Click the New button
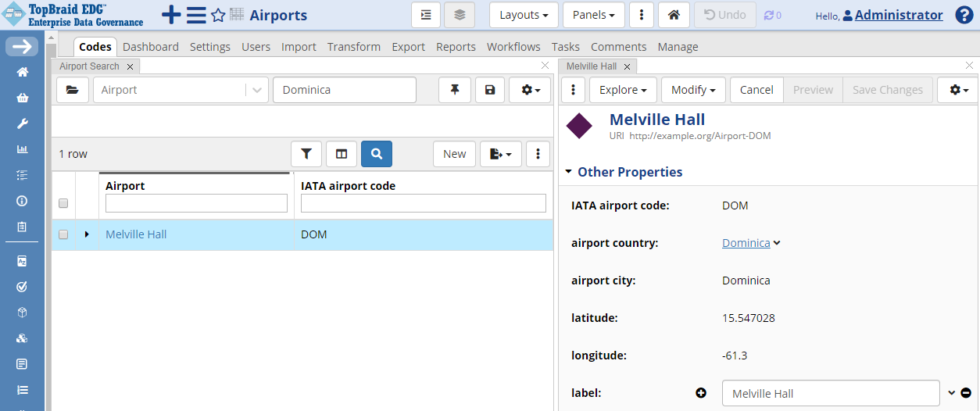980x411 pixels. coord(454,154)
